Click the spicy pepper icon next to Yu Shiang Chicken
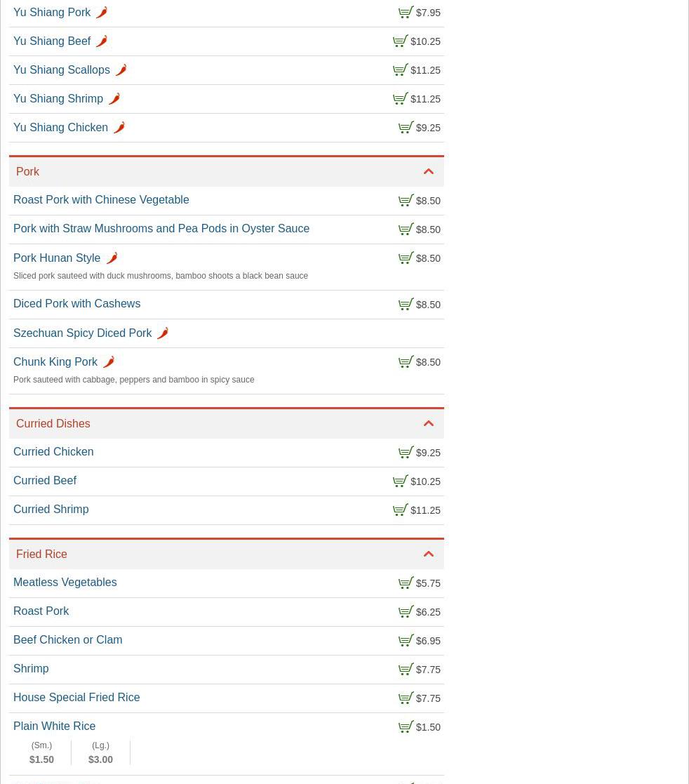 point(119,128)
